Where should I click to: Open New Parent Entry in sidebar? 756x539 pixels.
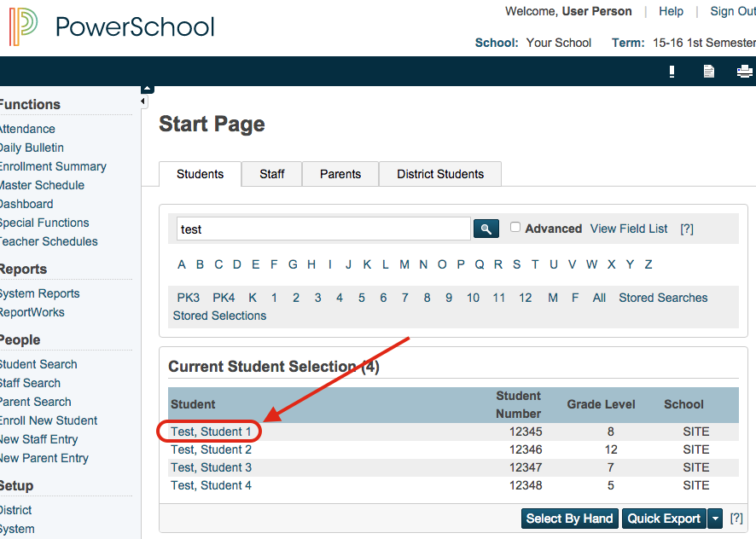(44, 459)
